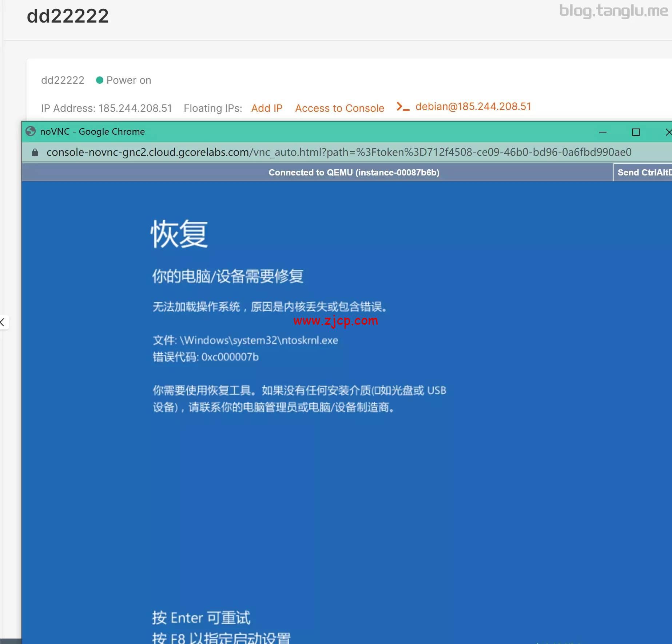Collapse the panel using the left arrow handle
The height and width of the screenshot is (644, 672).
pyautogui.click(x=3, y=322)
